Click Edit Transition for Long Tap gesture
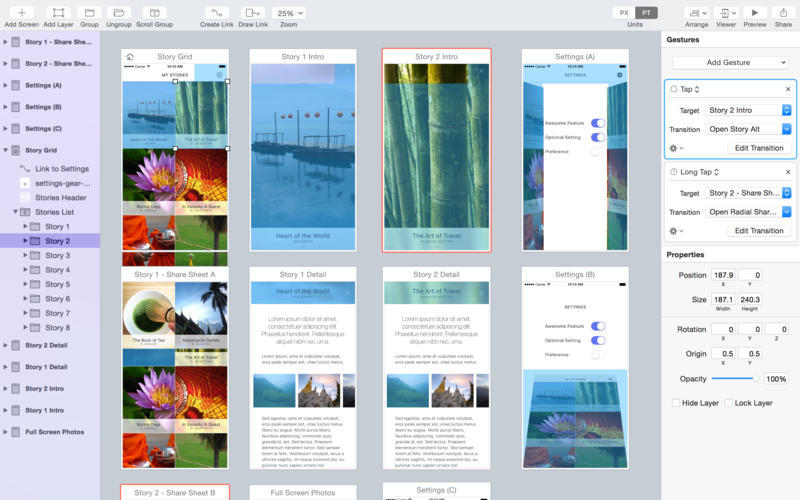800x500 pixels. pyautogui.click(x=759, y=231)
